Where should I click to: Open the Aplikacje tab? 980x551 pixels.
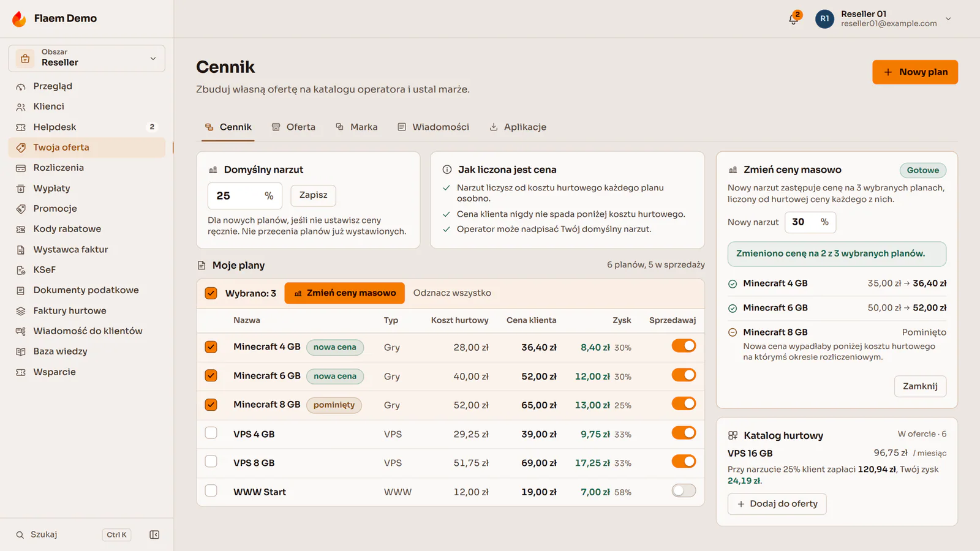tap(518, 127)
